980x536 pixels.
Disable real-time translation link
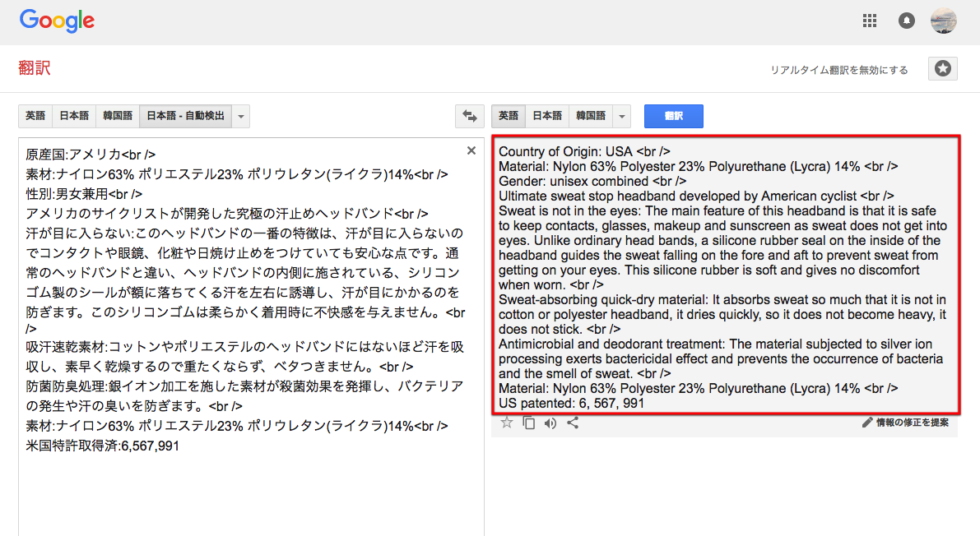tap(838, 70)
